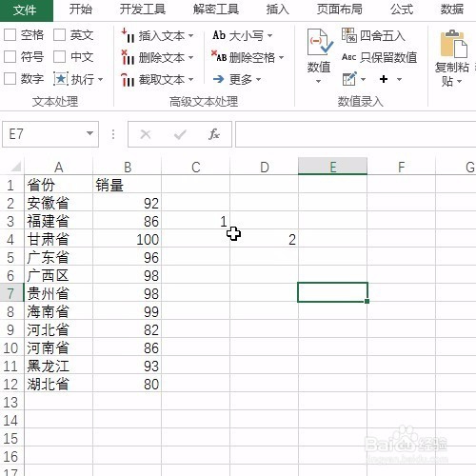Click the 四舍五入 rounding icon
Image resolution: width=476 pixels, height=476 pixels.
(x=349, y=35)
